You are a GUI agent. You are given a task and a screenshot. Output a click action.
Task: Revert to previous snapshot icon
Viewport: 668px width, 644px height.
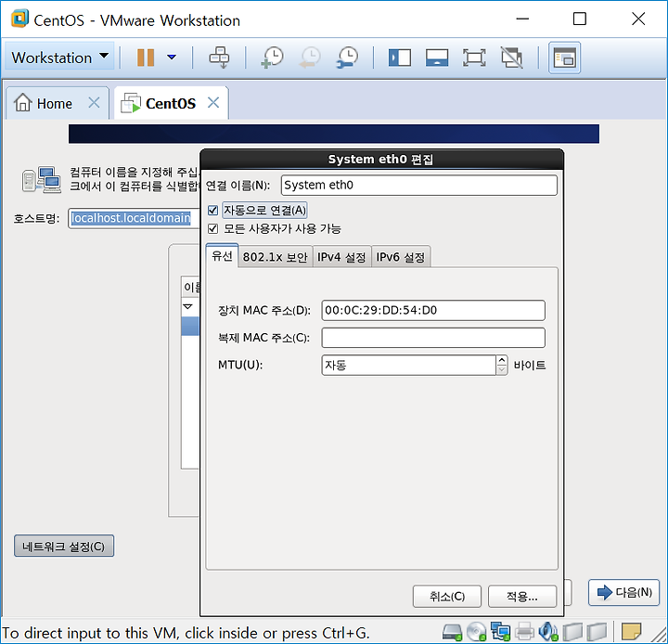(x=310, y=58)
